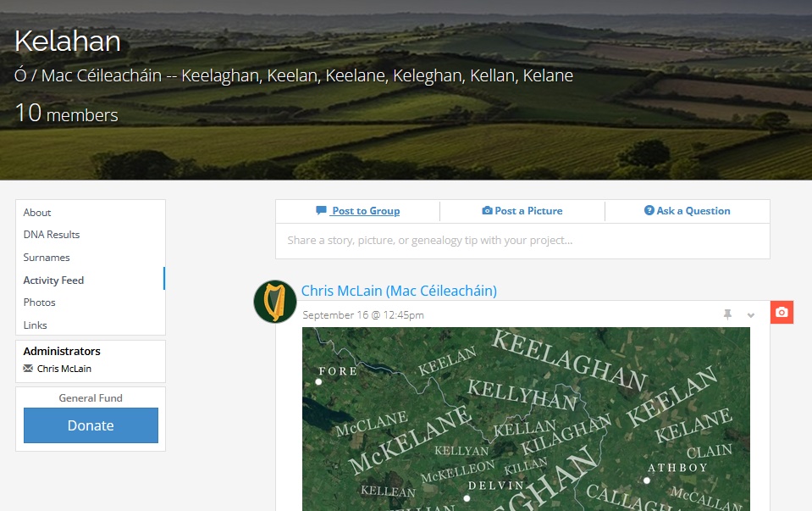This screenshot has width=812, height=511.
Task: Click the camera icon beside Post a Picture
Action: coord(487,210)
